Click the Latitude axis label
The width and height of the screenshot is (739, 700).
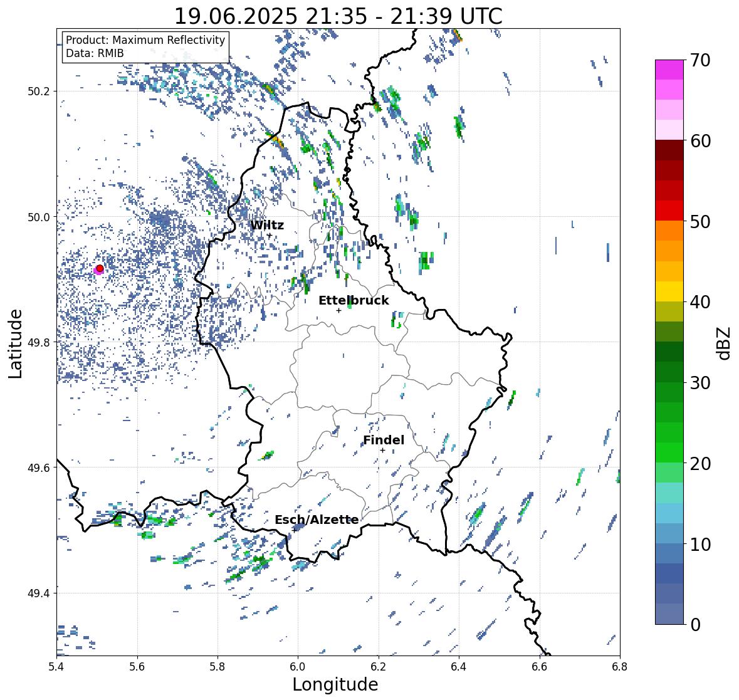pyautogui.click(x=15, y=343)
